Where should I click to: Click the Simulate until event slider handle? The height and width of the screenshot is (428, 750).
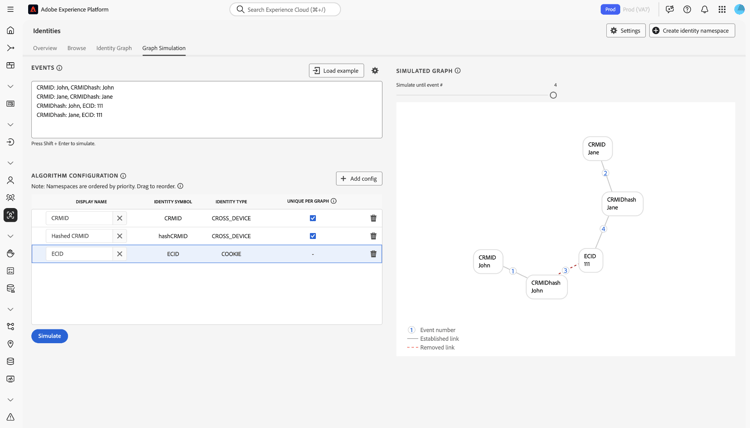[553, 95]
